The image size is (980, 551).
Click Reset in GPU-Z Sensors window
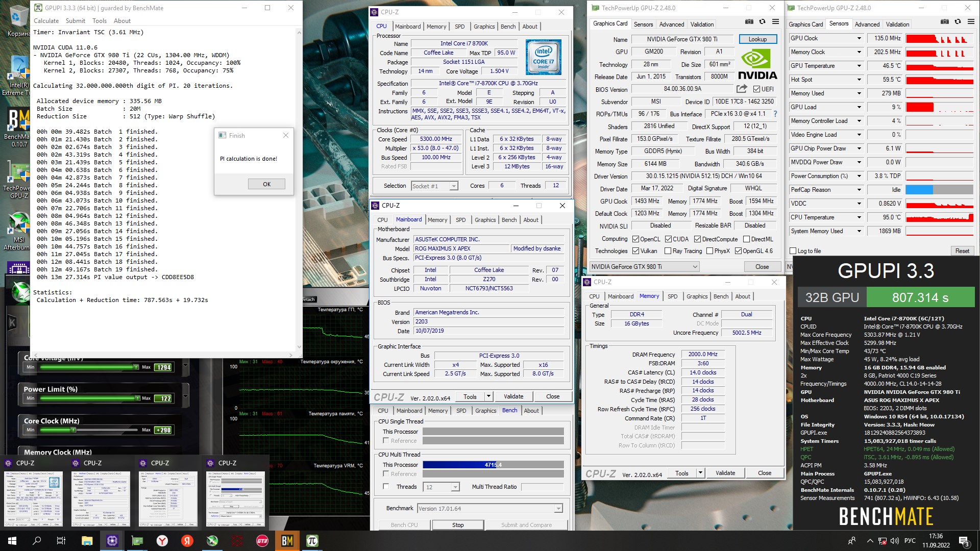[x=962, y=251]
